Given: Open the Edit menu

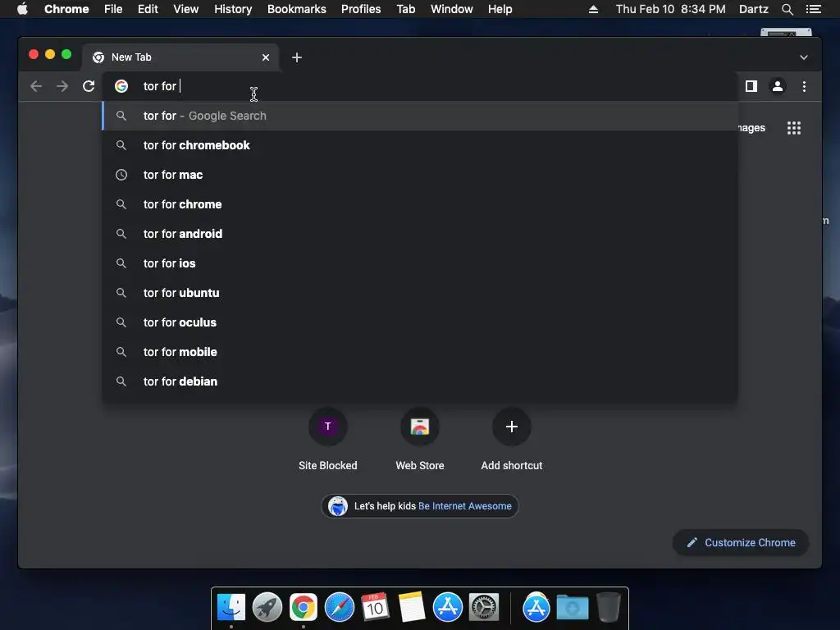Looking at the screenshot, I should coord(148,9).
